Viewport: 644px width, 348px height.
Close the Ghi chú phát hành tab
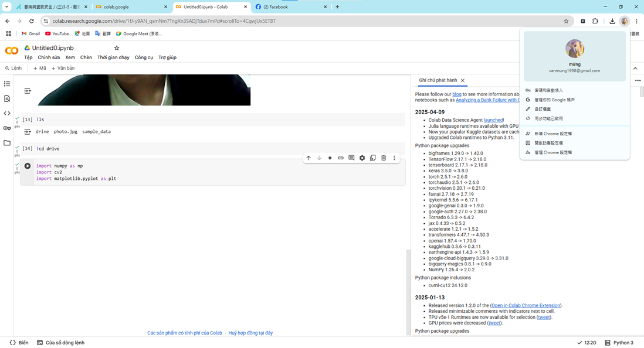463,81
